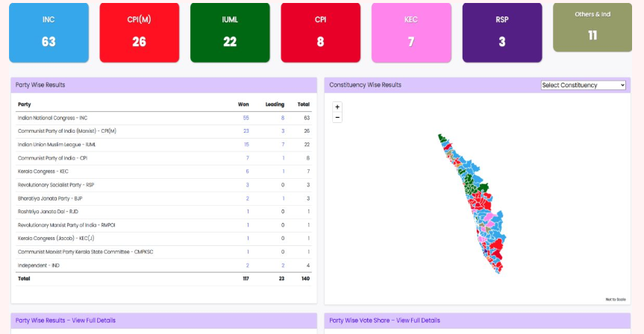The image size is (644, 334).
Task: Open RSP won count 3 link
Action: (247, 185)
